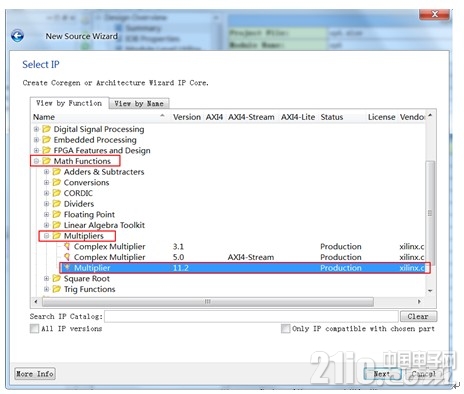Expand the Embedded Processing node

[37, 140]
